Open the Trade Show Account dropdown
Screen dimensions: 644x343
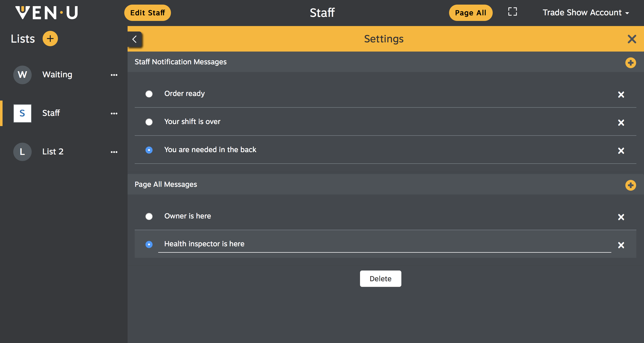pos(586,13)
